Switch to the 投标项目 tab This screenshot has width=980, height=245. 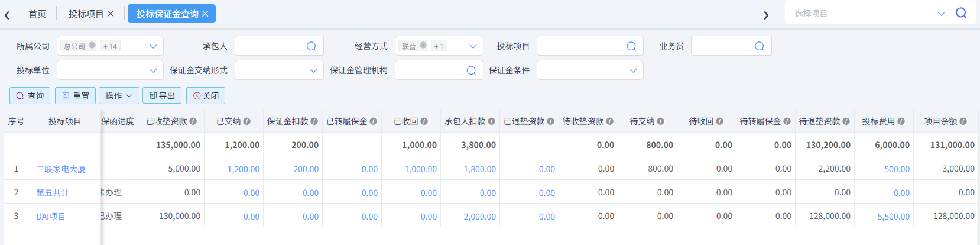click(x=86, y=14)
